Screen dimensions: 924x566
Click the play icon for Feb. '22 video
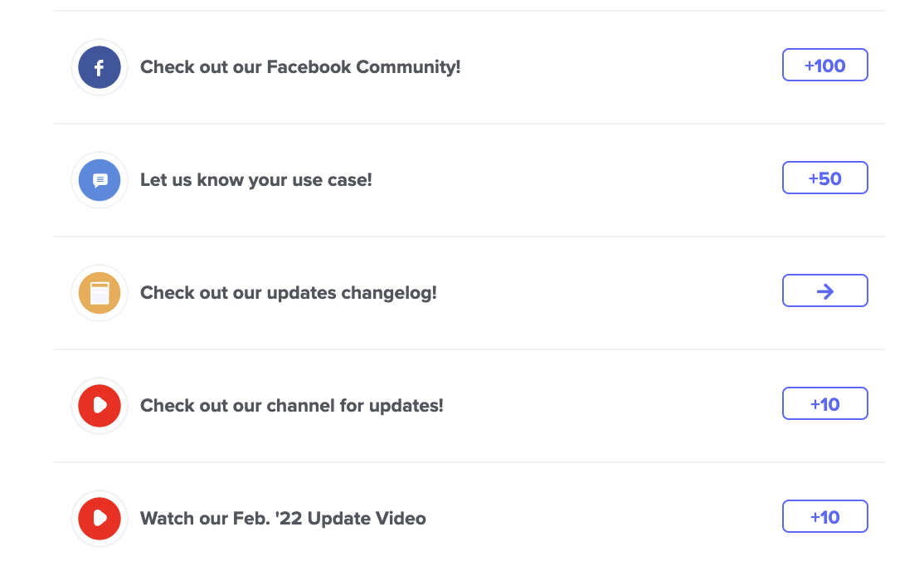100,519
